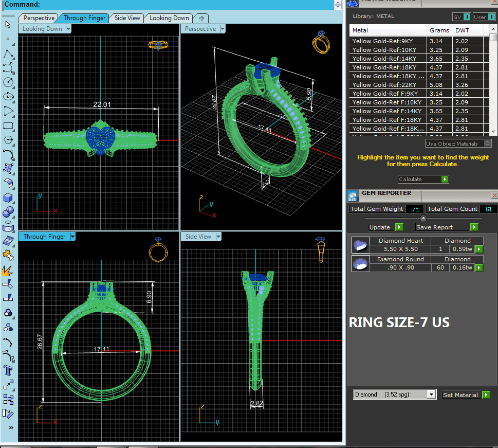Expand the Side View viewport menu
498x448 pixels.
218,237
